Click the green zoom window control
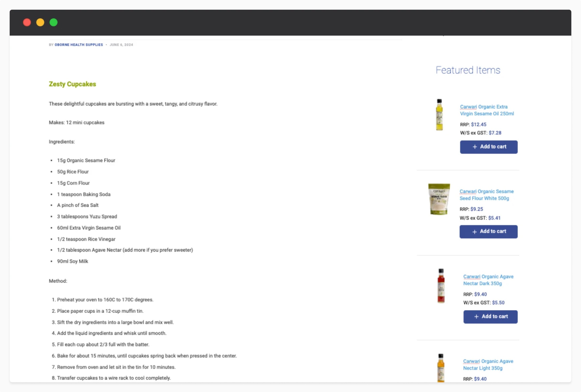This screenshot has width=581, height=392. (x=53, y=22)
